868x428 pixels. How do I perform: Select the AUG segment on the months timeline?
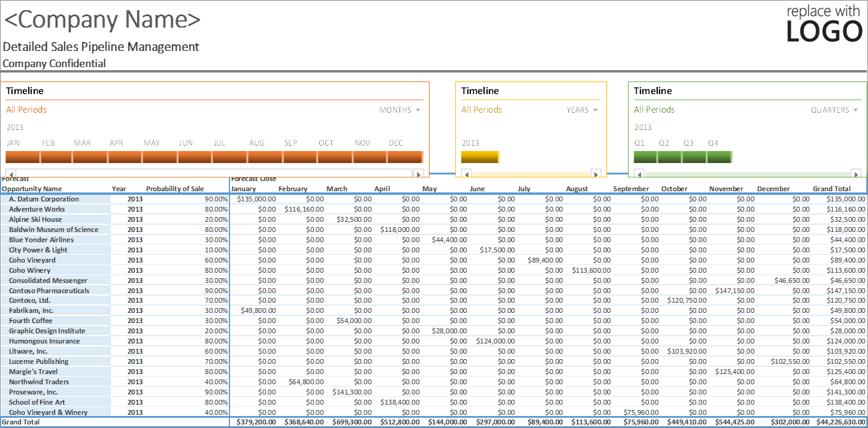pos(265,157)
